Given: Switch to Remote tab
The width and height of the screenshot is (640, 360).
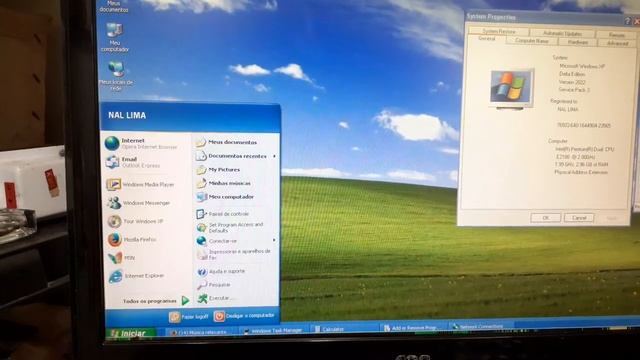Looking at the screenshot, I should click(x=616, y=35).
